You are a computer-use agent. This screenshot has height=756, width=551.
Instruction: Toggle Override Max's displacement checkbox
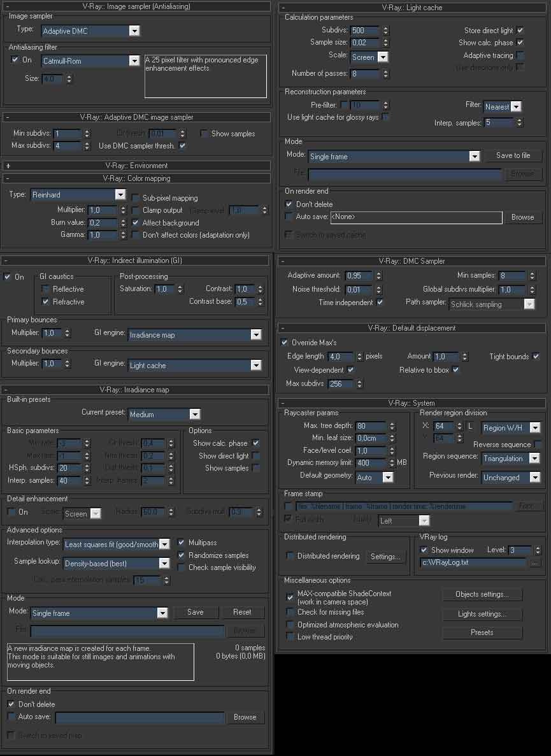[x=285, y=342]
